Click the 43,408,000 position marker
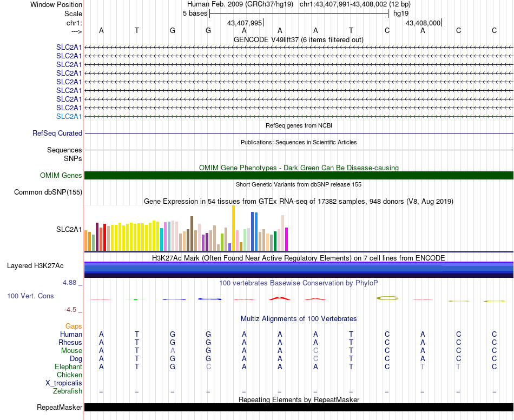 (x=423, y=23)
